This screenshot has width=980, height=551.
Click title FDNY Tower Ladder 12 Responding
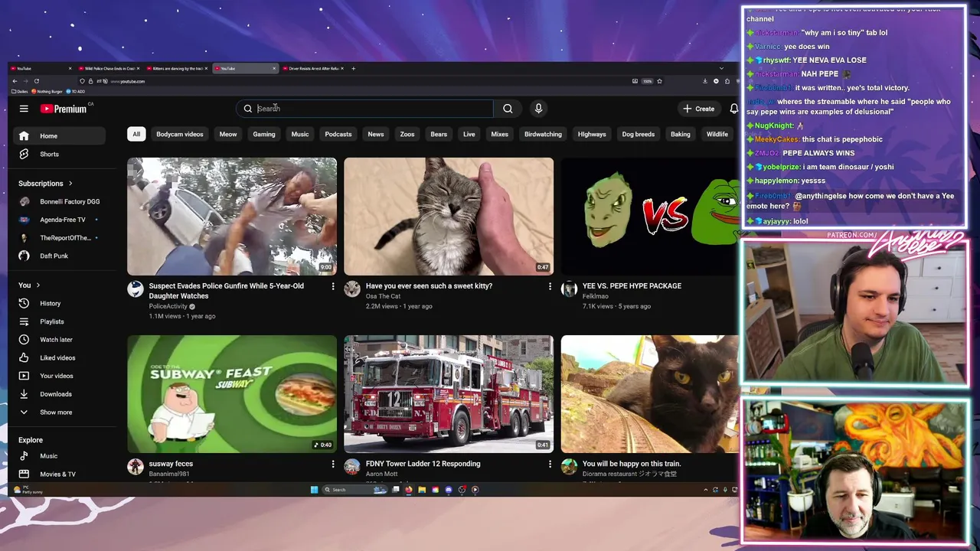pos(423,464)
